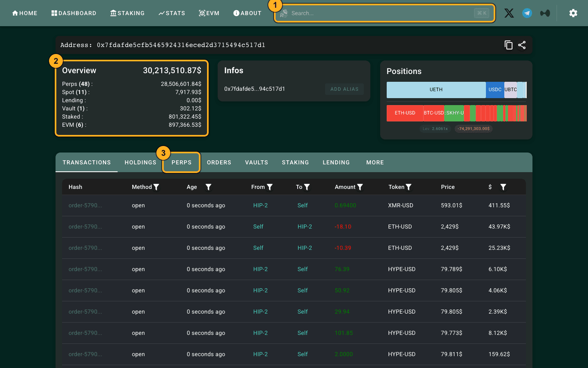Open the To column filter icon
This screenshot has width=588, height=368.
(x=307, y=187)
